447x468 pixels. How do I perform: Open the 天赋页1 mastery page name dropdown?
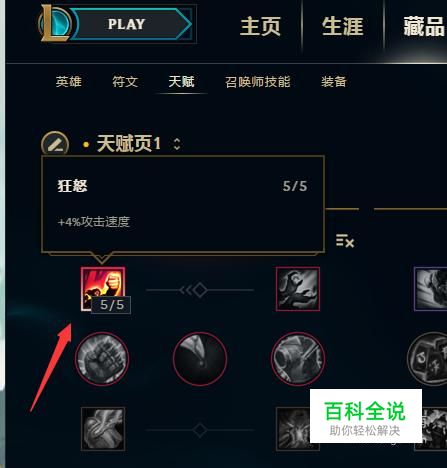129,144
